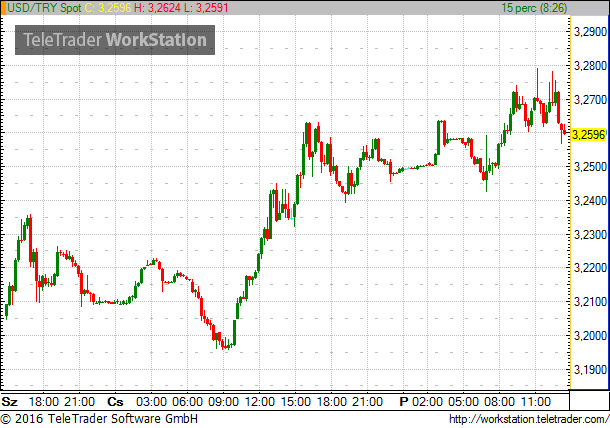Click the 09:00 time axis label
610x428 pixels.
(223, 402)
